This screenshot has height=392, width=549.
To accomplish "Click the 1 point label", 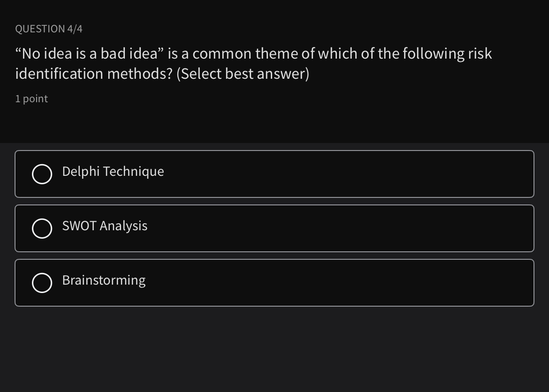I will [31, 98].
